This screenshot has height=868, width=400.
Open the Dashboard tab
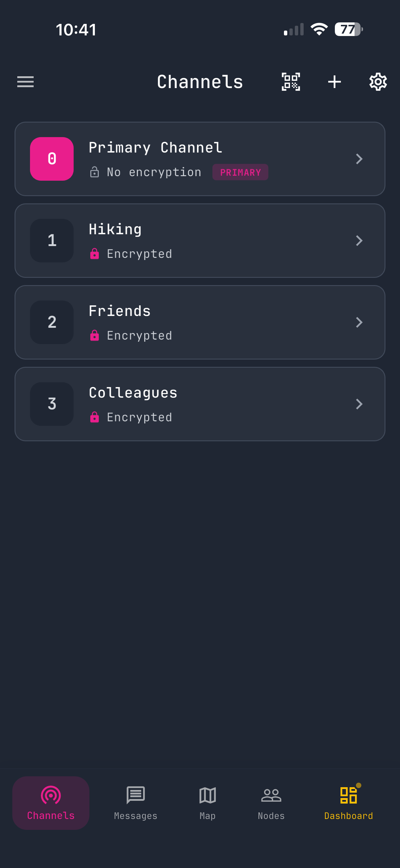tap(348, 803)
